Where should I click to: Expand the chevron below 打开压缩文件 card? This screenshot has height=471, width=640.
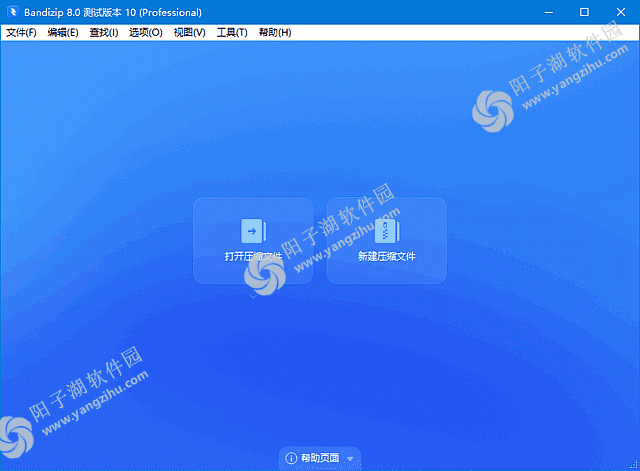(x=253, y=297)
